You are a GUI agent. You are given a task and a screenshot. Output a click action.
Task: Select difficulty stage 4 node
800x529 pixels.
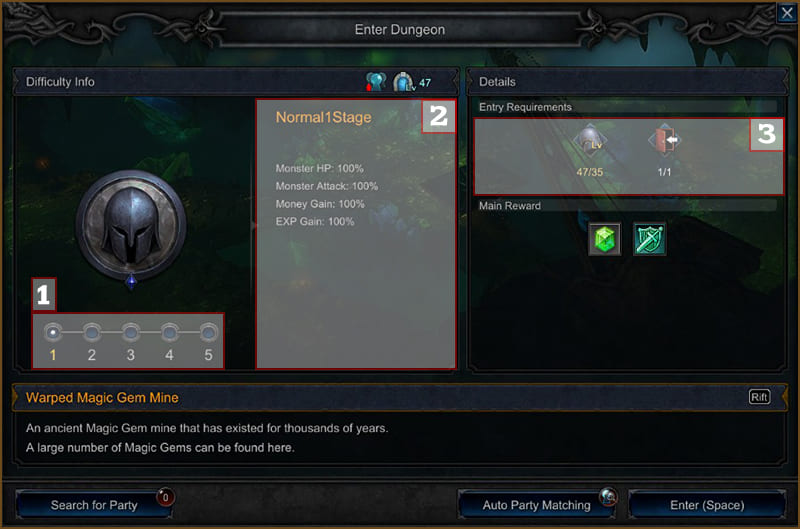pyautogui.click(x=169, y=333)
